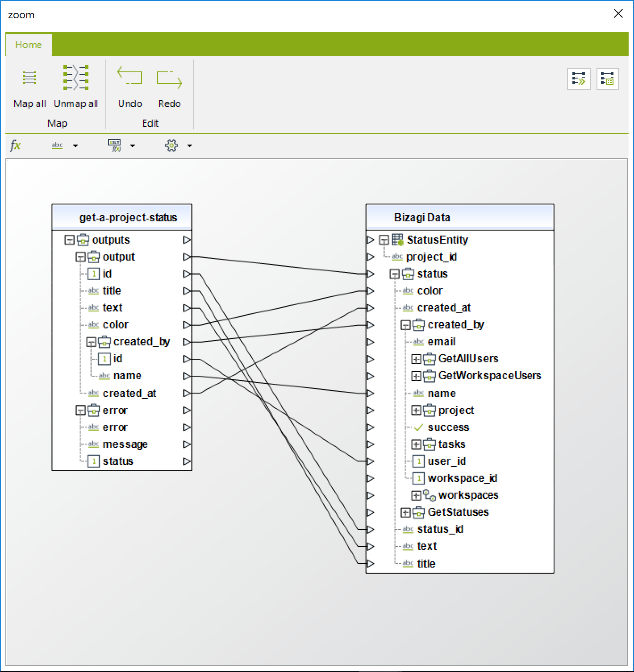Screen dimensions: 634x672
Task: Select name under source created_by
Action: tap(127, 376)
